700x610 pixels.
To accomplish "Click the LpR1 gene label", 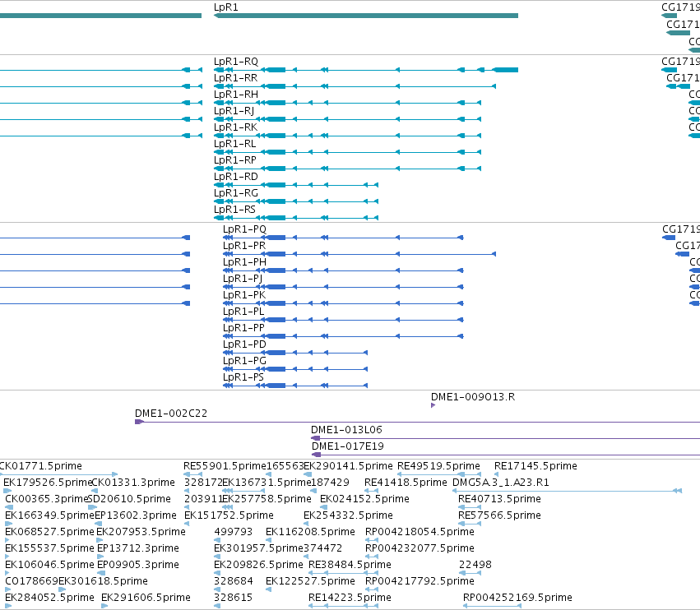I will (x=226, y=7).
